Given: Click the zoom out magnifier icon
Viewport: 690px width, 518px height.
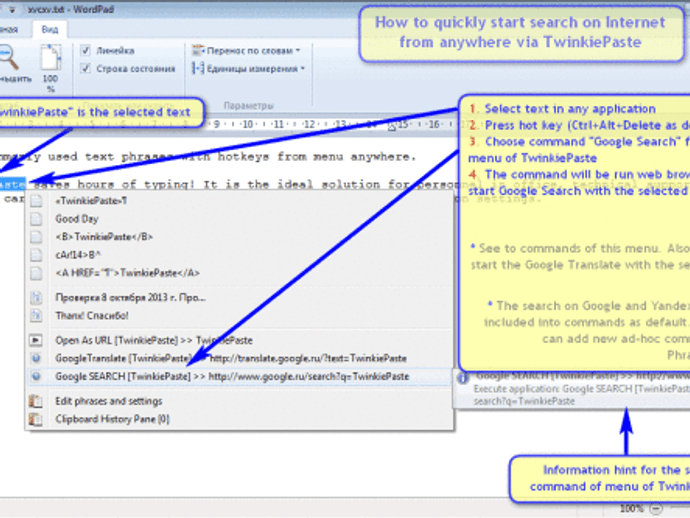Looking at the screenshot, I should pyautogui.click(x=9, y=57).
